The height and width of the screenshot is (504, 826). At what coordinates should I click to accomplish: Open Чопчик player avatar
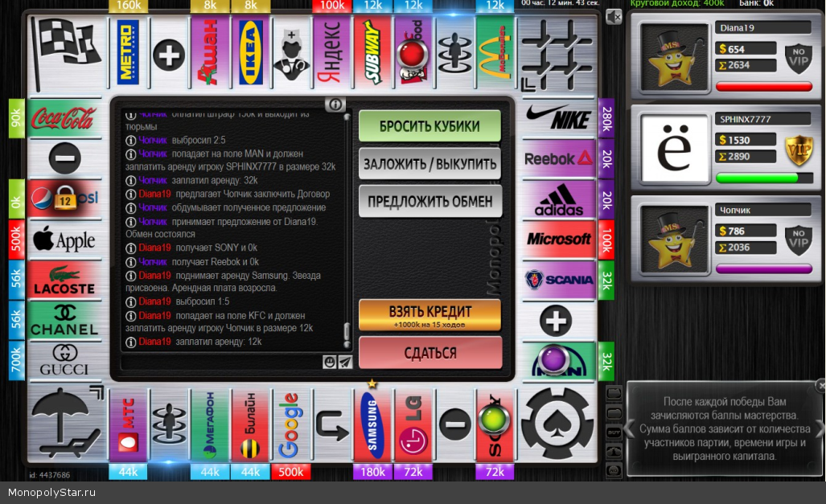[673, 239]
